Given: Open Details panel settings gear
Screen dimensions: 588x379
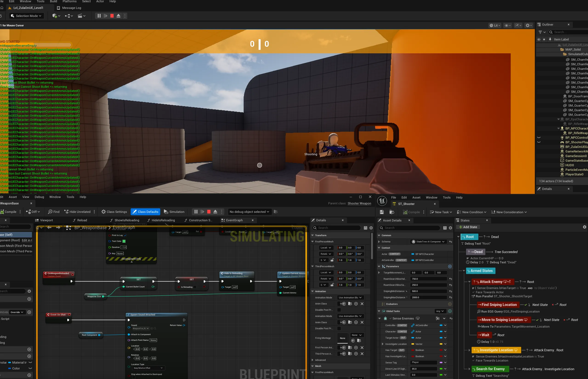Looking at the screenshot, I should tap(371, 228).
